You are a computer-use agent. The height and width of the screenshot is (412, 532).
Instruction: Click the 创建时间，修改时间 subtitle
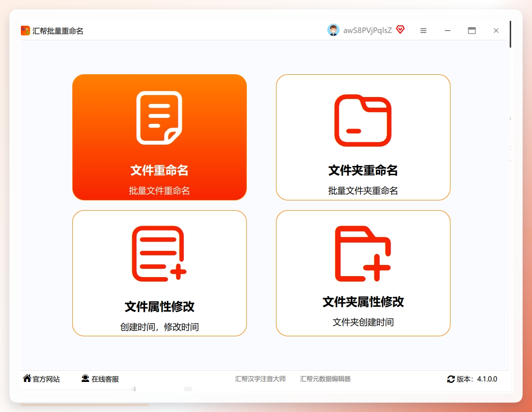pos(160,327)
